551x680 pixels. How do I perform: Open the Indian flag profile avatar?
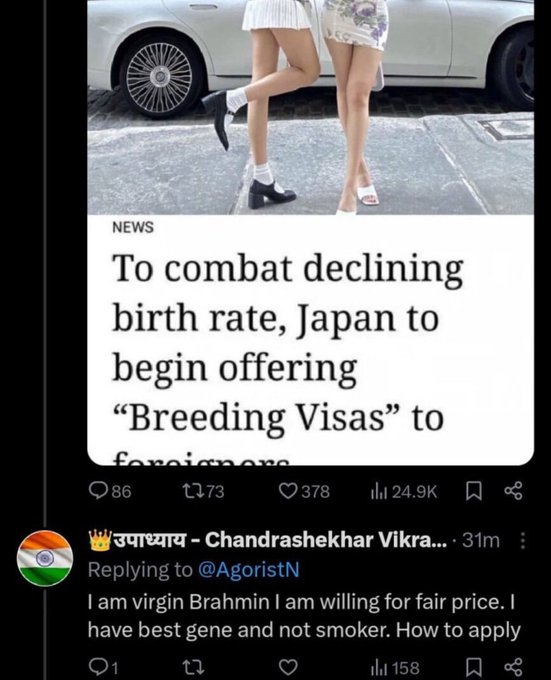click(x=45, y=558)
